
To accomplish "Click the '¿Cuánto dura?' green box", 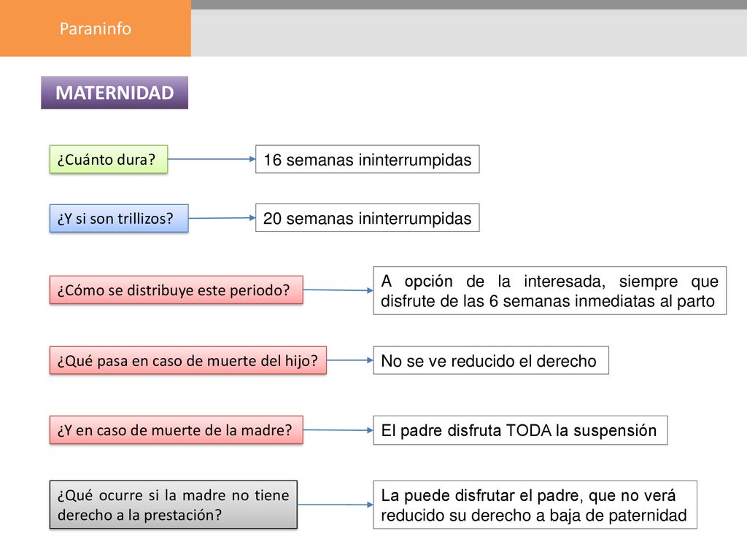I will coord(109,159).
